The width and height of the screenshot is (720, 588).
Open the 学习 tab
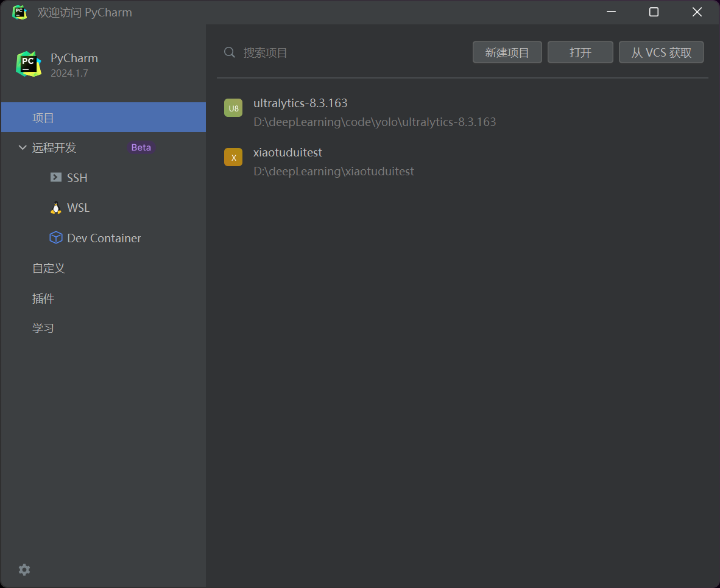(43, 328)
